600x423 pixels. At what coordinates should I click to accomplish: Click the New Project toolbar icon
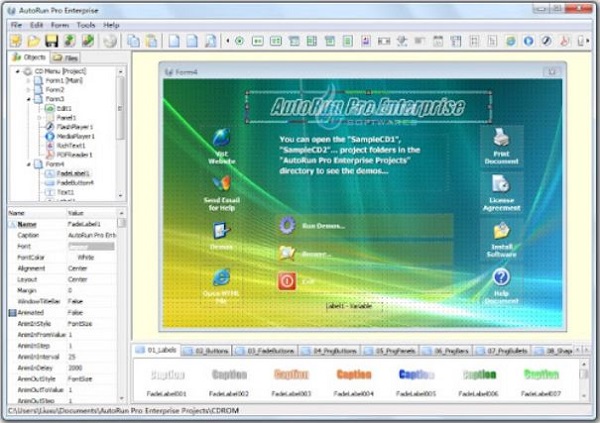tap(16, 41)
